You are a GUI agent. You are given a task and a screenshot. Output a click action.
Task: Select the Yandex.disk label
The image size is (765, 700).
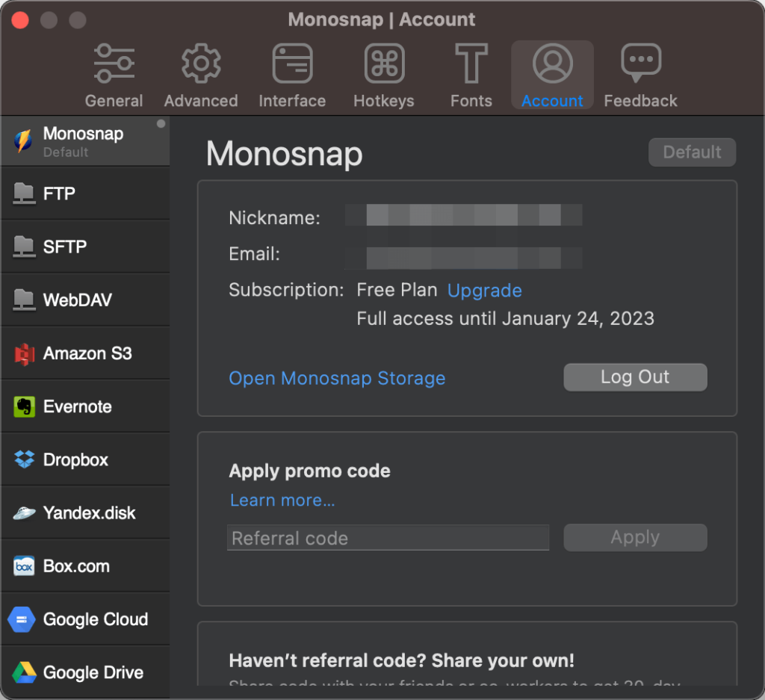click(x=90, y=512)
